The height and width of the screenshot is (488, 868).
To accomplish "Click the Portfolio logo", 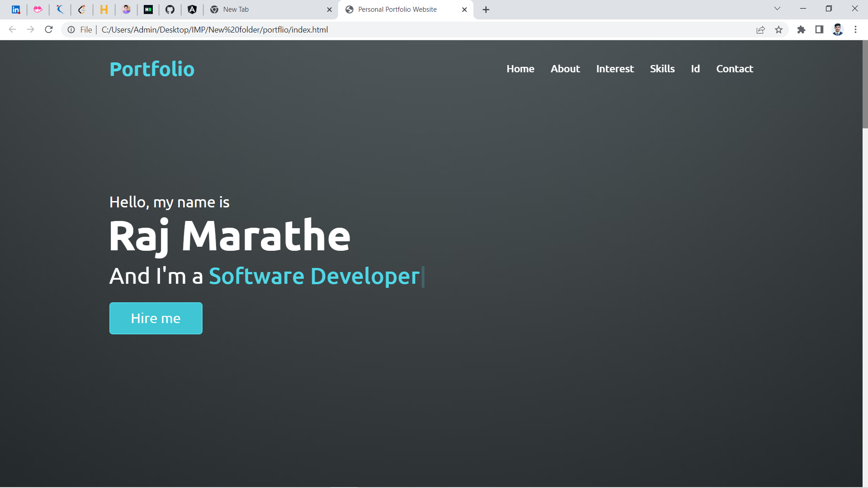I will point(152,69).
